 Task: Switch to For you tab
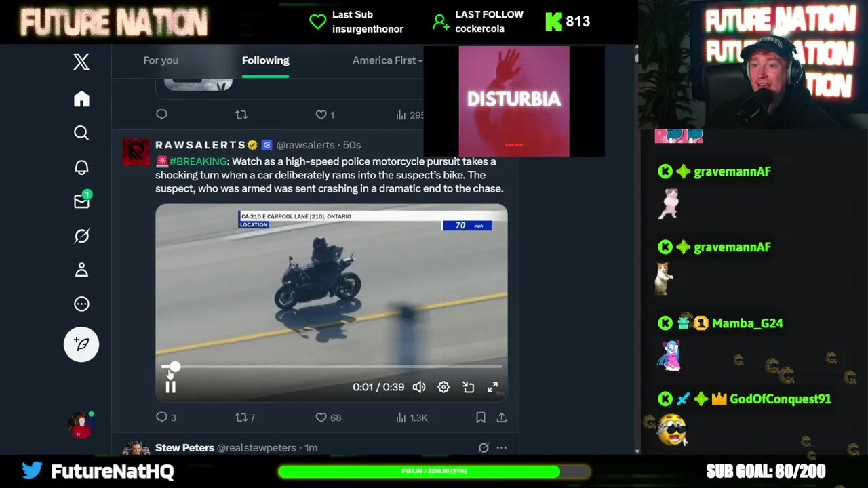(x=161, y=60)
